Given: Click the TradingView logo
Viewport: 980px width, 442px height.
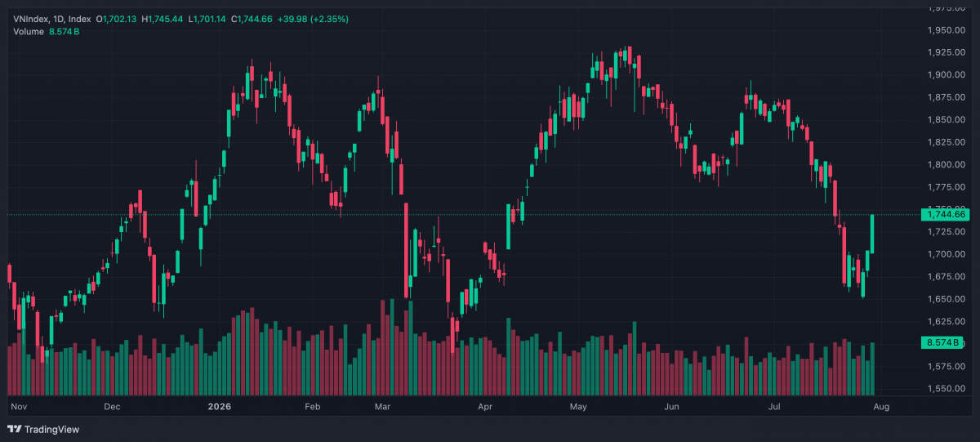Looking at the screenshot, I should (43, 430).
